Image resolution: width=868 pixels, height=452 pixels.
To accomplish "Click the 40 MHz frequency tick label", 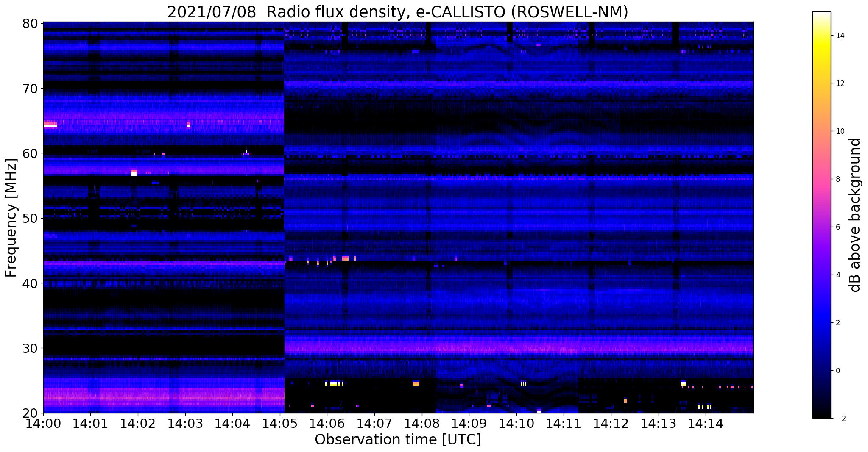I will [30, 283].
